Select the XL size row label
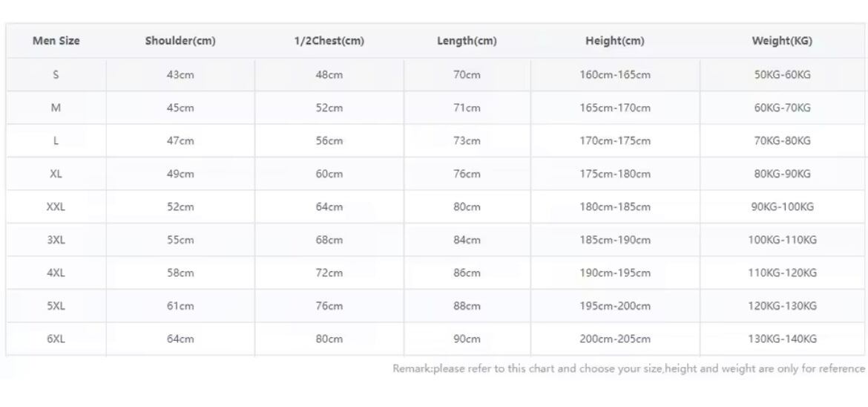868x407 pixels. [56, 174]
